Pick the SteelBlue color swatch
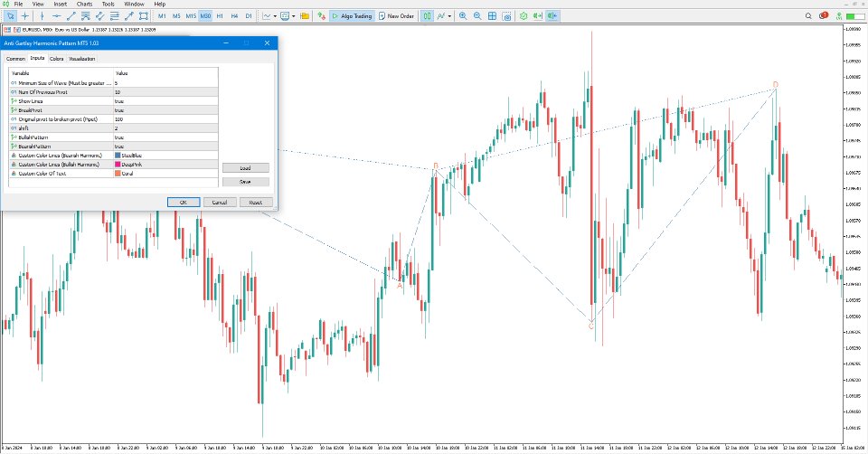Screen dimensions: 868x454 [118, 156]
